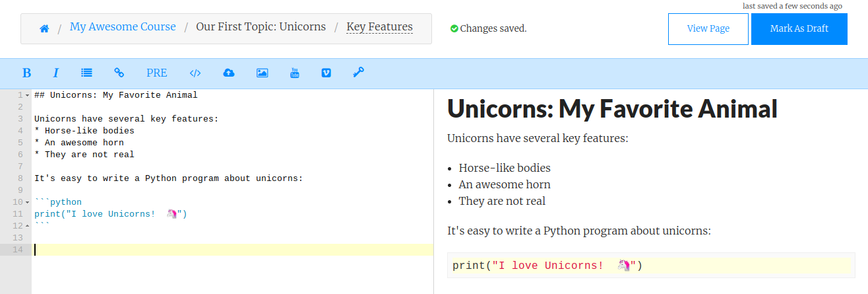Go to home via the breadcrumb icon
The width and height of the screenshot is (868, 294).
(44, 28)
